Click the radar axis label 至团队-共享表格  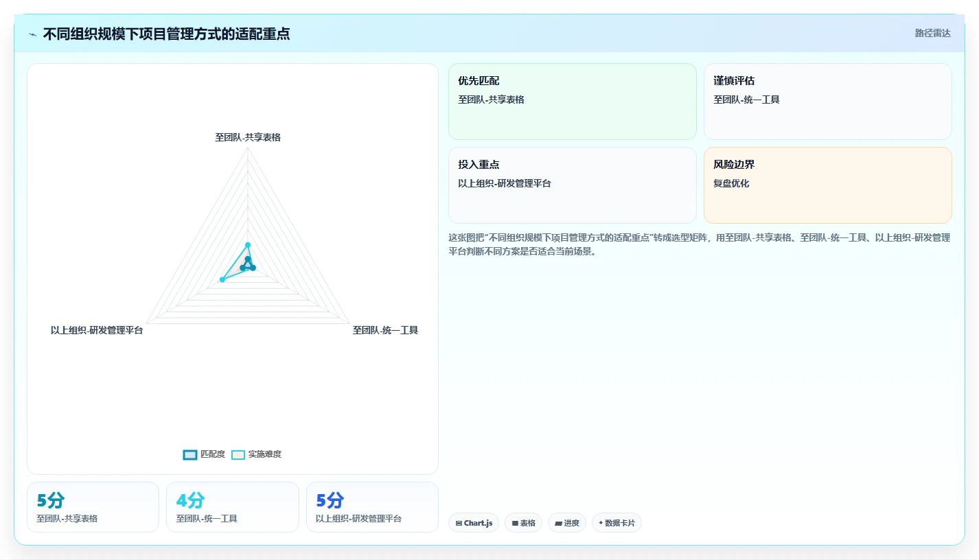[248, 137]
